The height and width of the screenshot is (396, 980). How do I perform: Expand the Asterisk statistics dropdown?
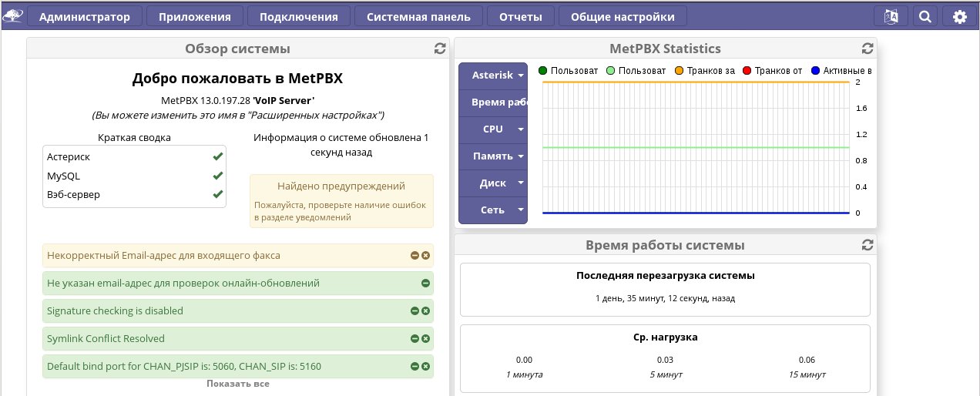[x=493, y=76]
